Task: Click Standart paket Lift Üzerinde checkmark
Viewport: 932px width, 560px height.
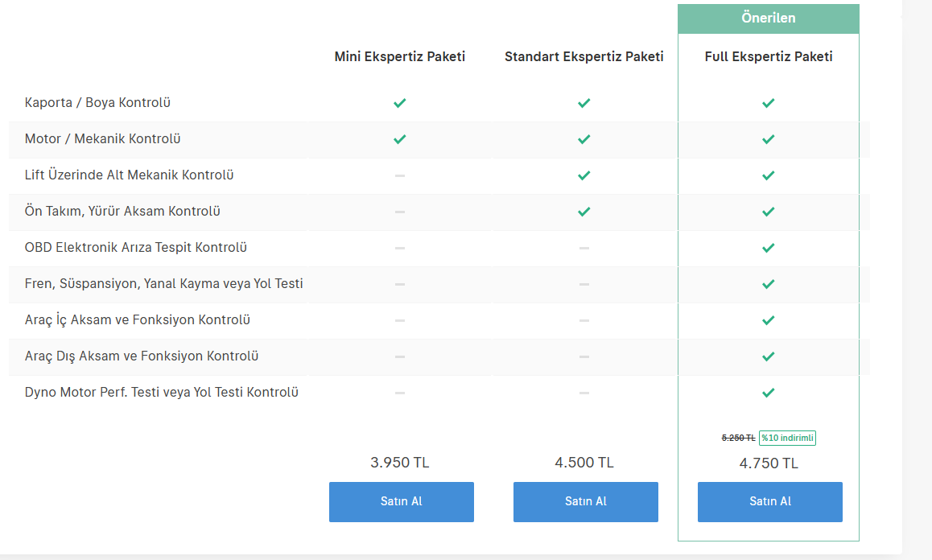Action: [x=584, y=175]
